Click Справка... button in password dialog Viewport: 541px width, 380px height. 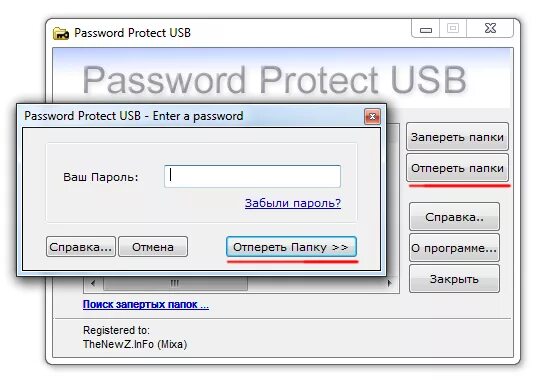click(81, 247)
